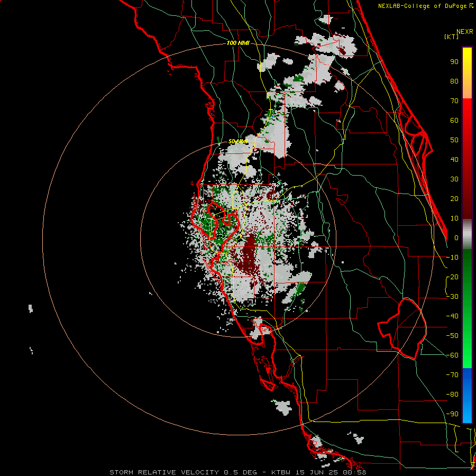The width and height of the screenshot is (476, 476).
Task: Pick the blue segment of the color bar
Action: (467, 396)
